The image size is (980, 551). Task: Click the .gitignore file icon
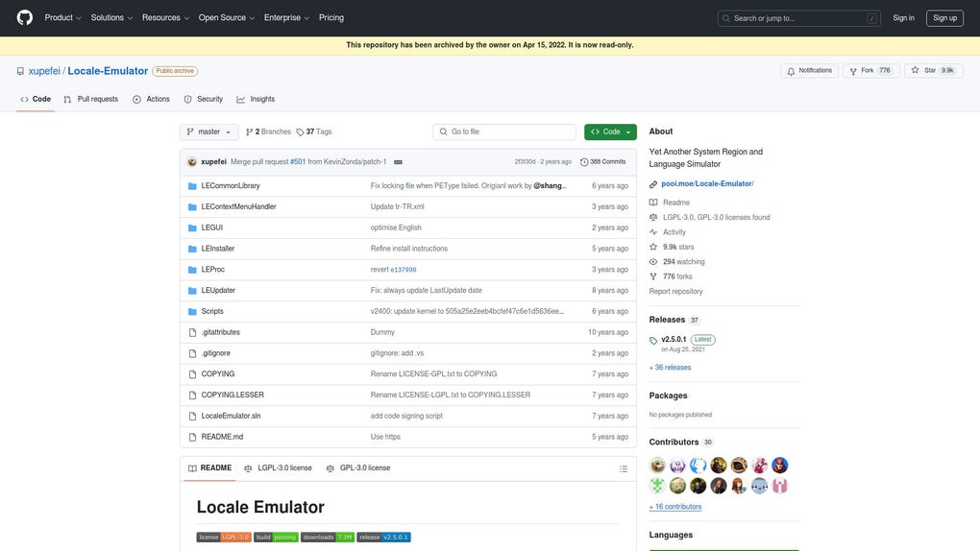tap(192, 353)
